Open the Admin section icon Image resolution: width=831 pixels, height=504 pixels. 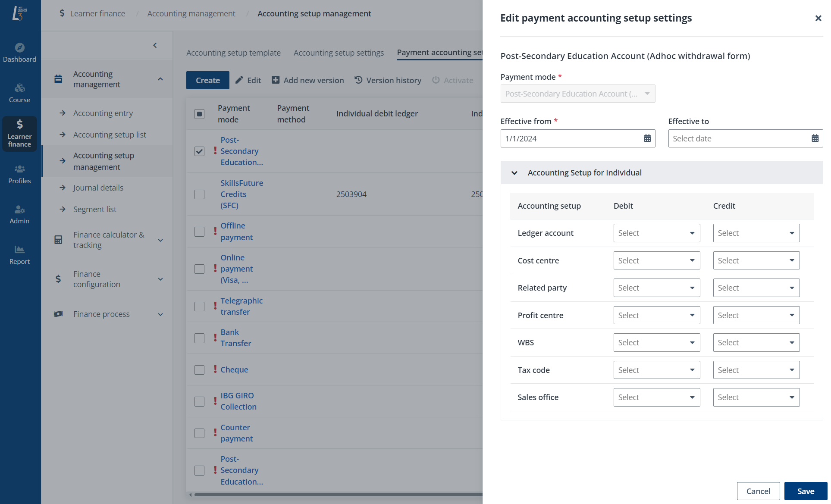(19, 214)
